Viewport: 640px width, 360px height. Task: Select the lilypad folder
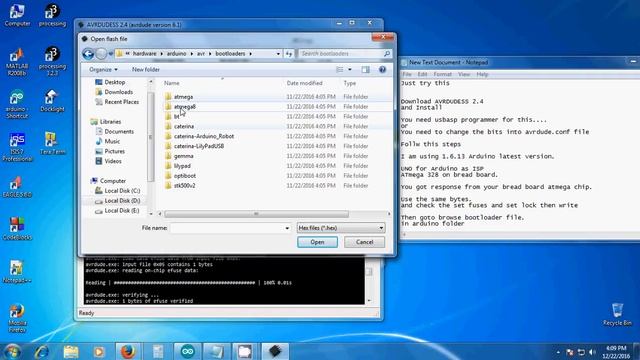182,166
